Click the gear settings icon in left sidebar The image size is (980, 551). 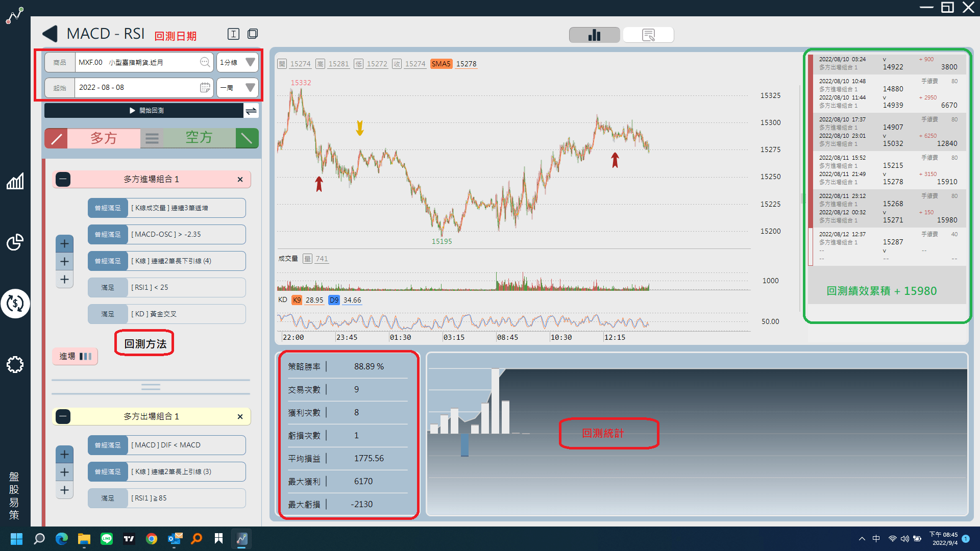pos(15,364)
